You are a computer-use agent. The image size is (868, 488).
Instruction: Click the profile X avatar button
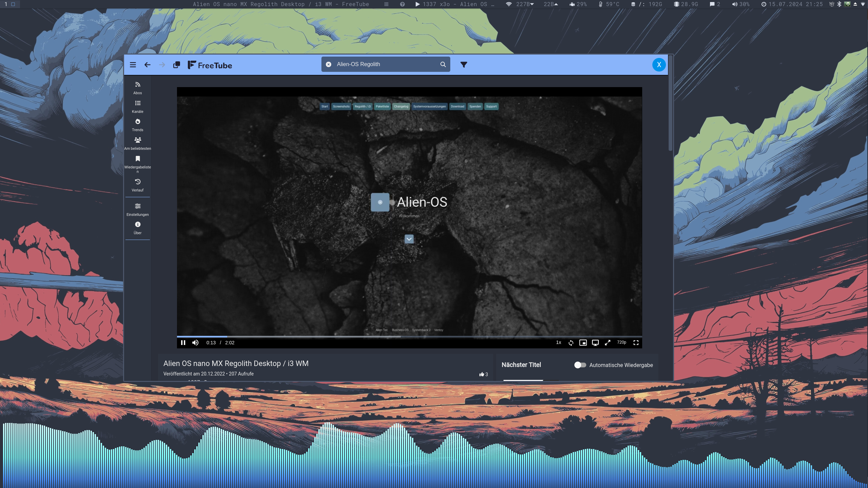pyautogui.click(x=659, y=65)
